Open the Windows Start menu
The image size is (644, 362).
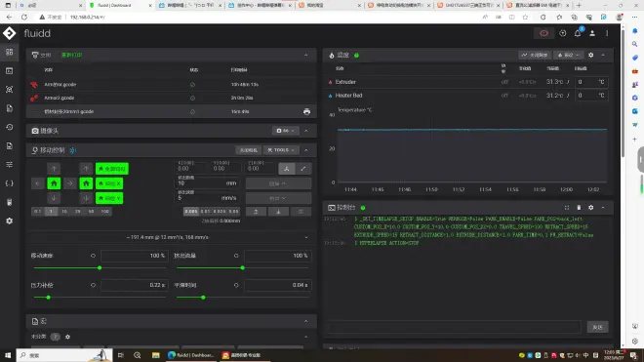[8, 355]
